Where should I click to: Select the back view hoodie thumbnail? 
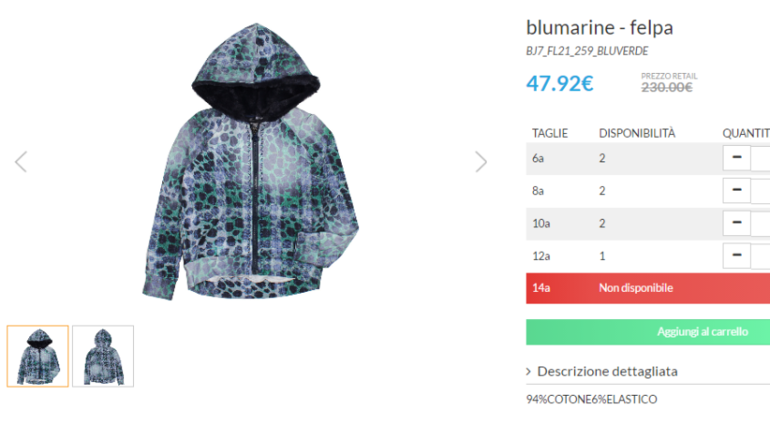pyautogui.click(x=103, y=356)
